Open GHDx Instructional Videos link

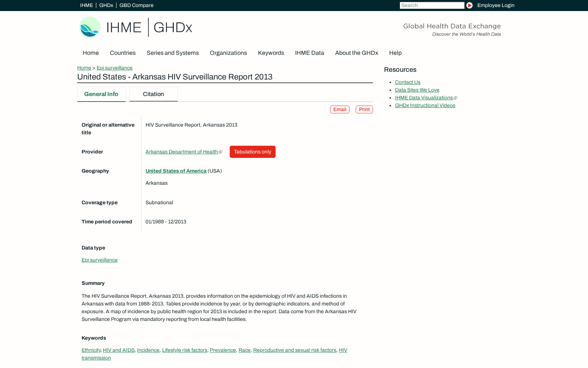[x=425, y=106]
